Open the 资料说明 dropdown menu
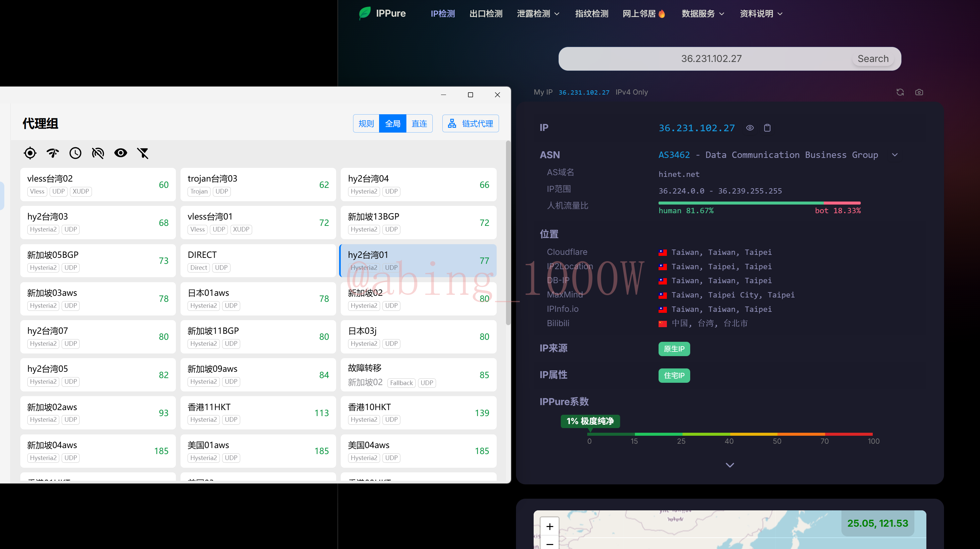The image size is (980, 549). [x=761, y=14]
